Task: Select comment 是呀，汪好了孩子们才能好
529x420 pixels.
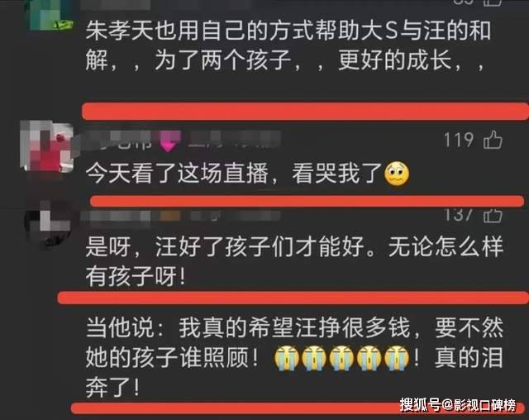Action: point(294,261)
